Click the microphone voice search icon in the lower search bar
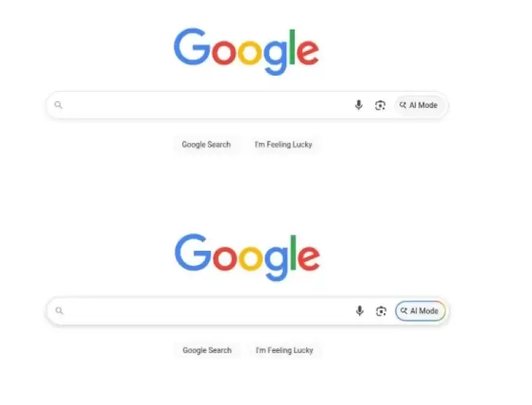Screen dimensions: 532x405 coord(360,311)
